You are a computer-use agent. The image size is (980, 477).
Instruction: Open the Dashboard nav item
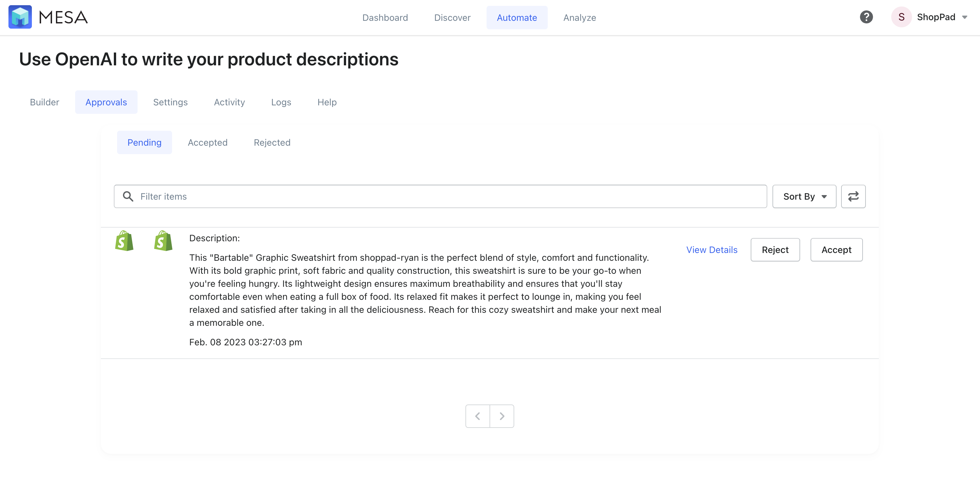(385, 18)
